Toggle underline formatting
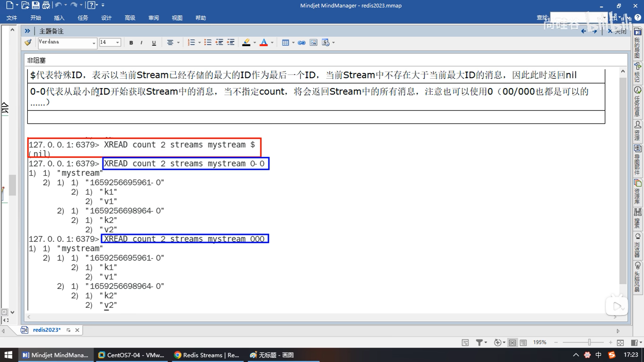The image size is (644, 362). (154, 43)
